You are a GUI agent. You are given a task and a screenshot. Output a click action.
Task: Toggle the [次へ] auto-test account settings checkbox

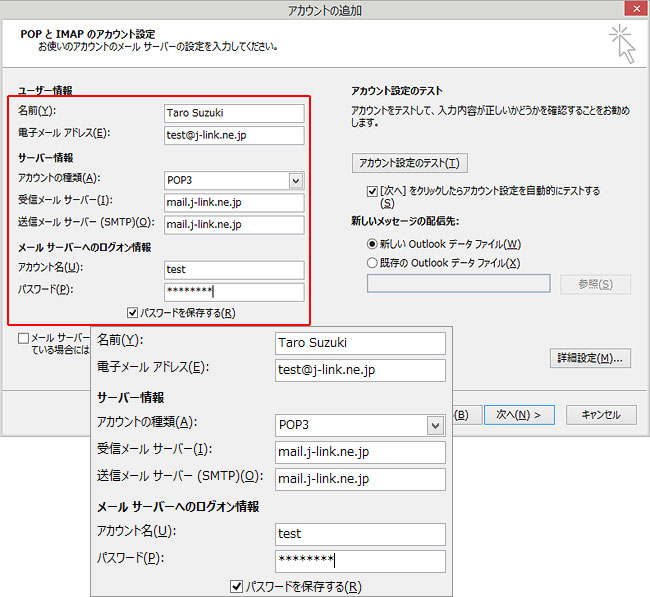[372, 191]
